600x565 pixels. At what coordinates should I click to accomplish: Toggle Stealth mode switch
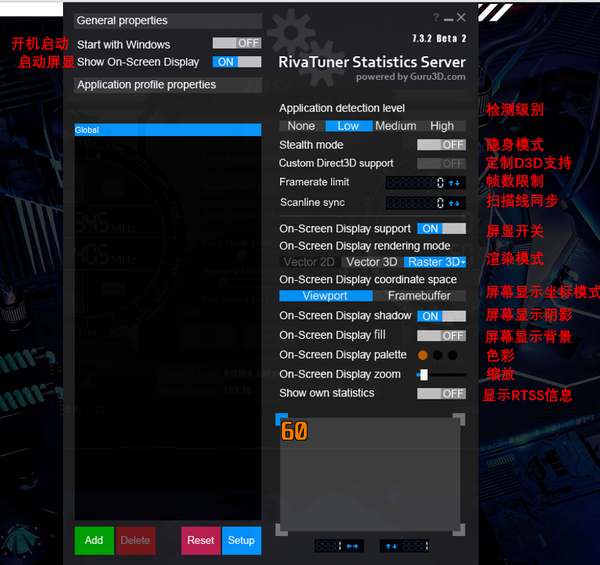tap(441, 145)
